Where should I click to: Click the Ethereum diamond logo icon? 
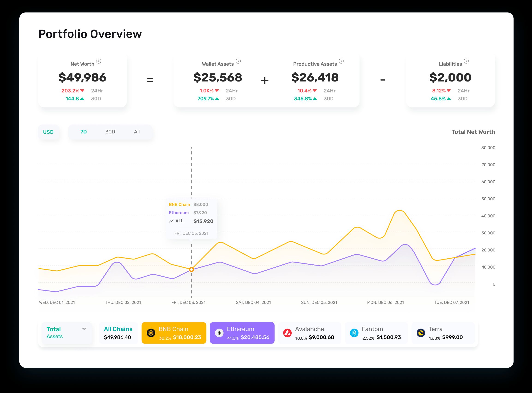[219, 333]
